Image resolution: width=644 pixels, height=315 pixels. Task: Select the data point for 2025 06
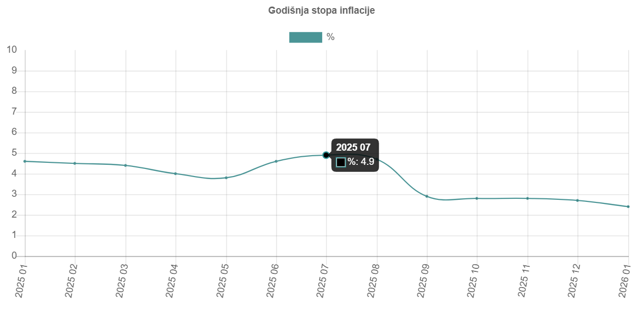276,161
